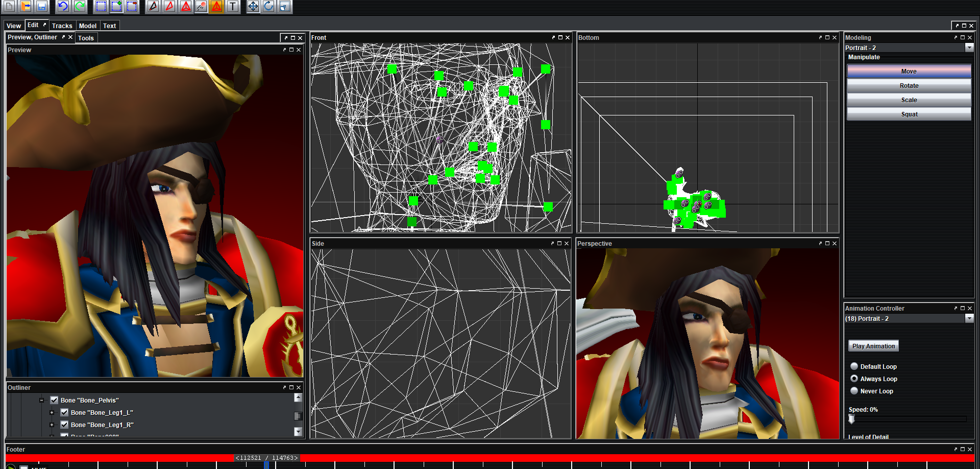The image size is (980, 469).
Task: Click the Play Animation button
Action: pos(873,346)
